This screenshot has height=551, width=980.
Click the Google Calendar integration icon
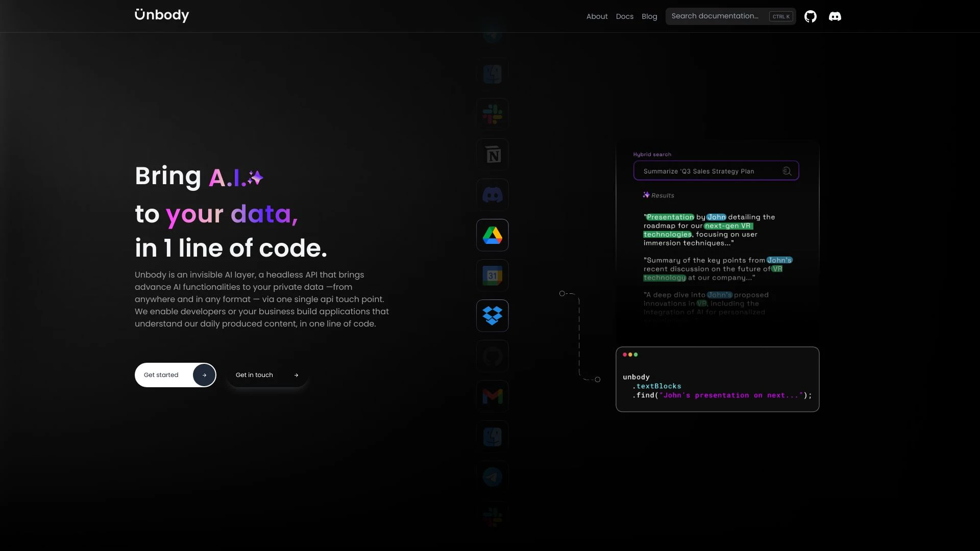tap(492, 275)
